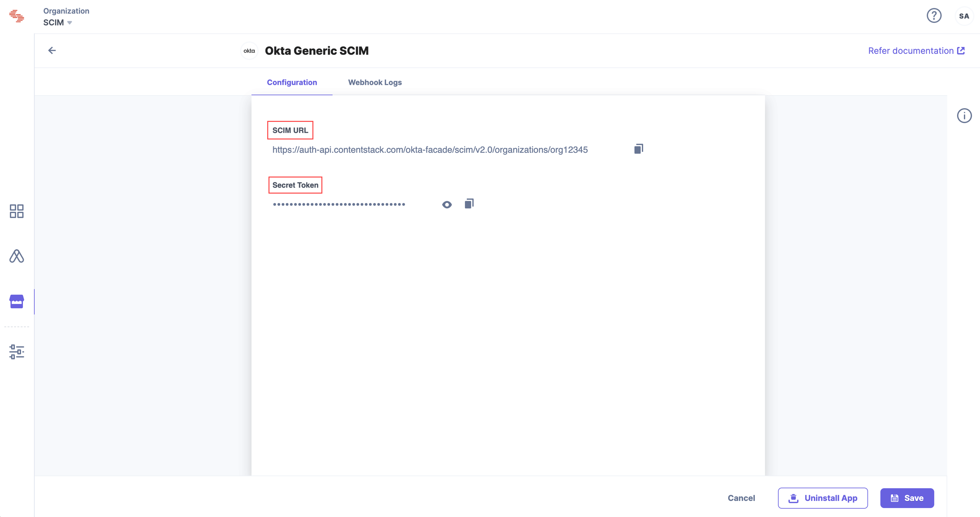Open the Refer documentation link

pos(916,51)
